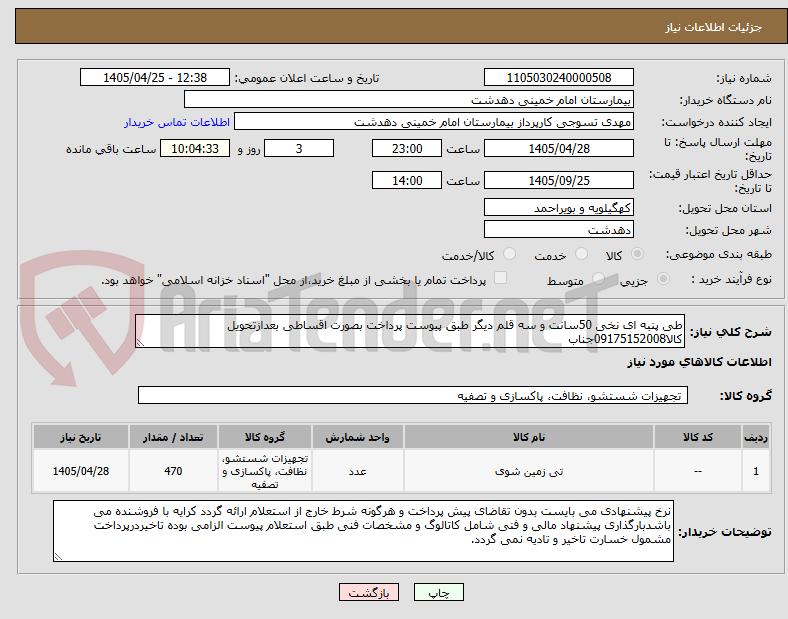Click the بازگشت back button

[x=369, y=592]
